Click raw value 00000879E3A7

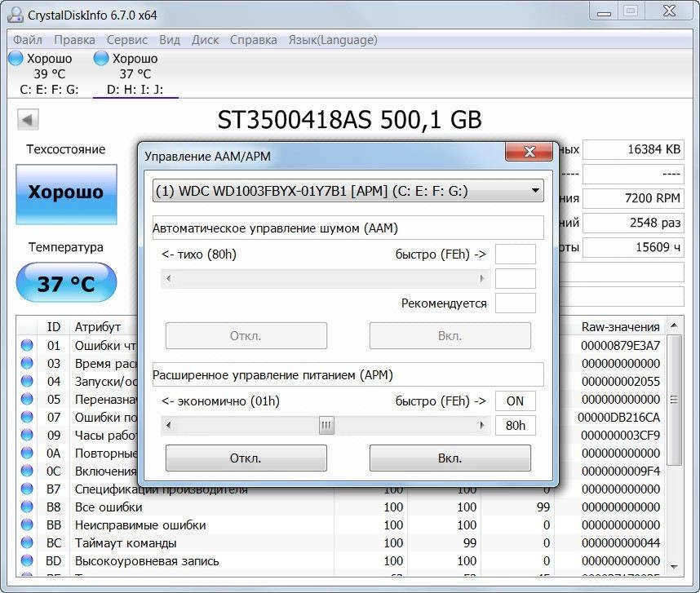tap(620, 345)
